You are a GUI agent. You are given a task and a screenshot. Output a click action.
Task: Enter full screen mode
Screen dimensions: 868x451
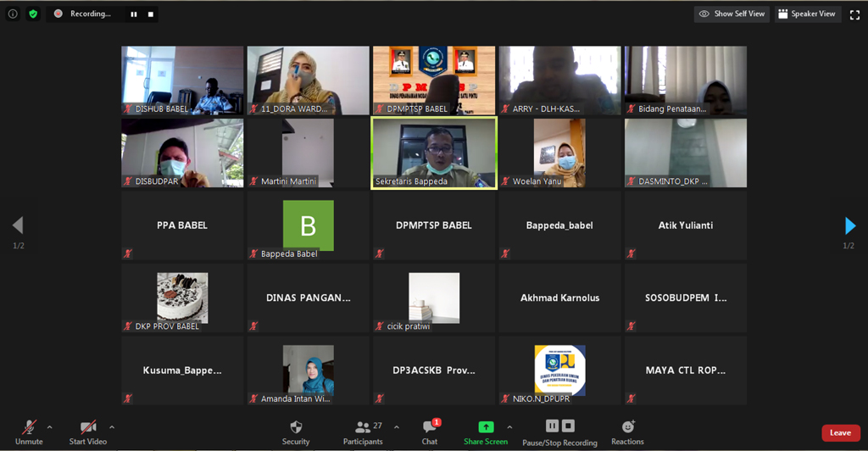coord(854,14)
